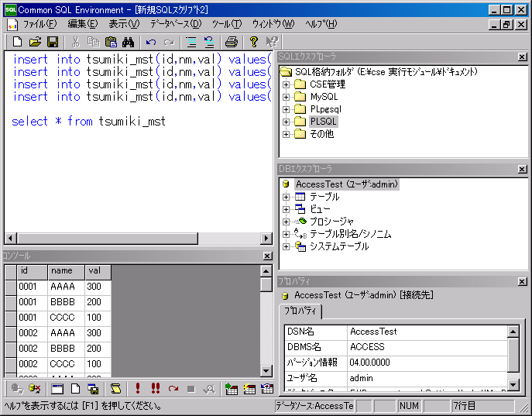Select the PLSQL folder in SQL explorer
Image resolution: width=532 pixels, height=416 pixels.
click(x=323, y=122)
